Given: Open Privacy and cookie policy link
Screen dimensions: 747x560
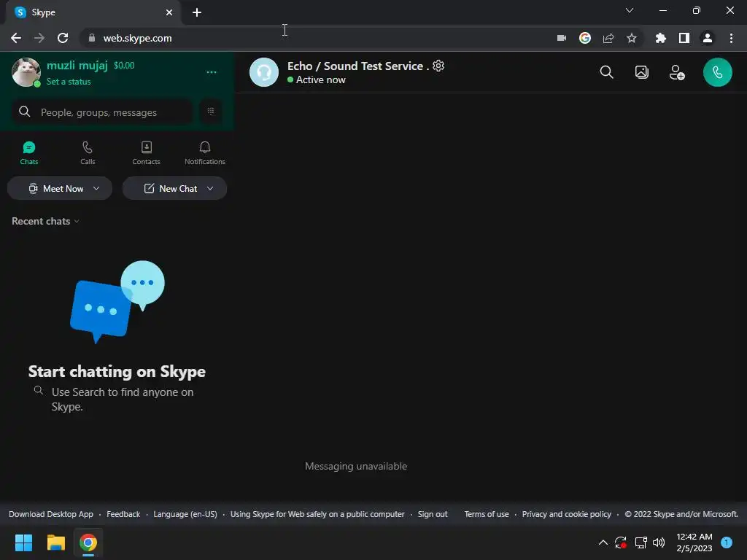Looking at the screenshot, I should (x=566, y=514).
